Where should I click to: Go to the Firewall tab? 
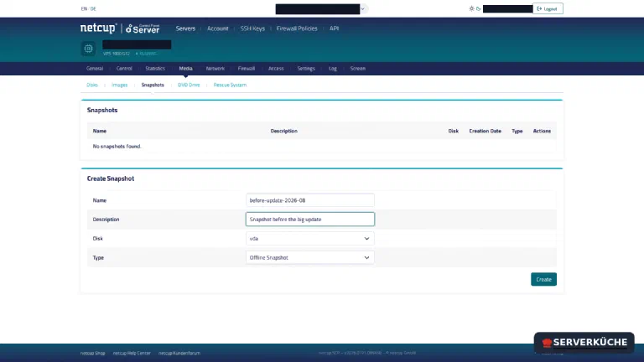247,69
